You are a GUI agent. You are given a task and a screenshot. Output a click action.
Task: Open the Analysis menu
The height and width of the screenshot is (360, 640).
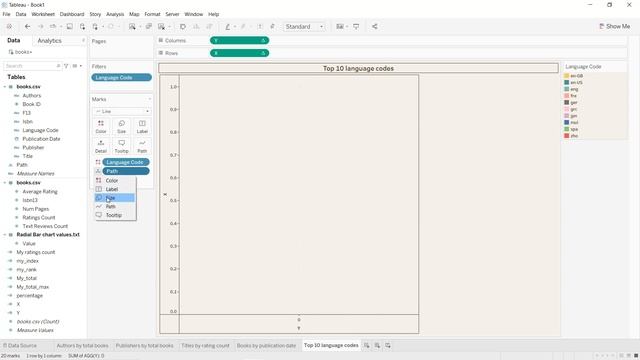pos(115,14)
